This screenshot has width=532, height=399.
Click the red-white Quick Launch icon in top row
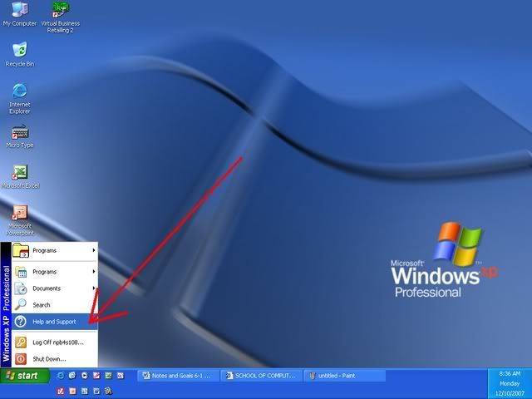pos(96,376)
